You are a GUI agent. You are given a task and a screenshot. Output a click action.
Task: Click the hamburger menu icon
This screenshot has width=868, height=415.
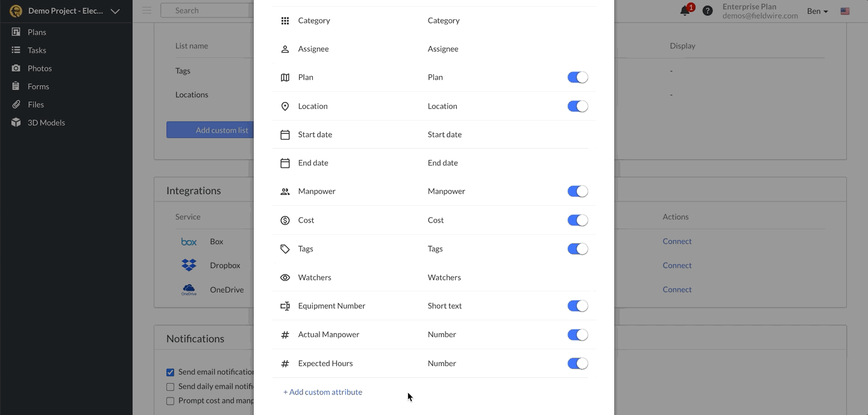pyautogui.click(x=146, y=10)
